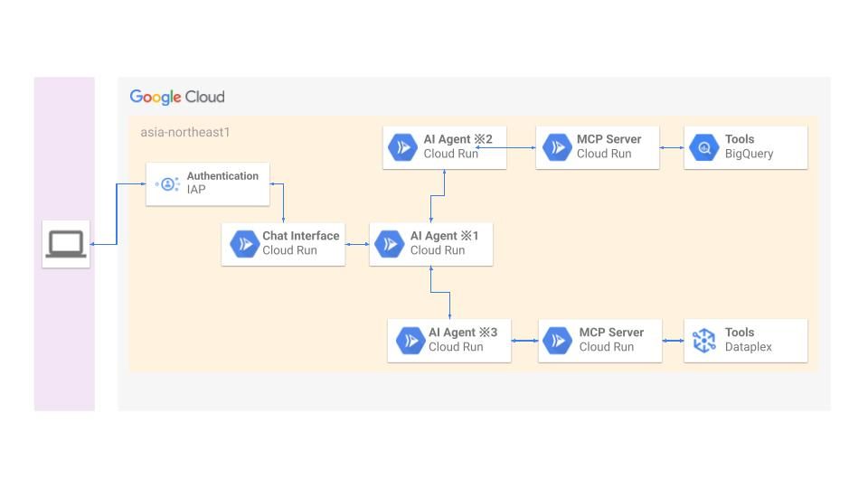This screenshot has width=868, height=488.
Task: Click Cloud Run text under AI Agent ※1
Action: (x=438, y=250)
